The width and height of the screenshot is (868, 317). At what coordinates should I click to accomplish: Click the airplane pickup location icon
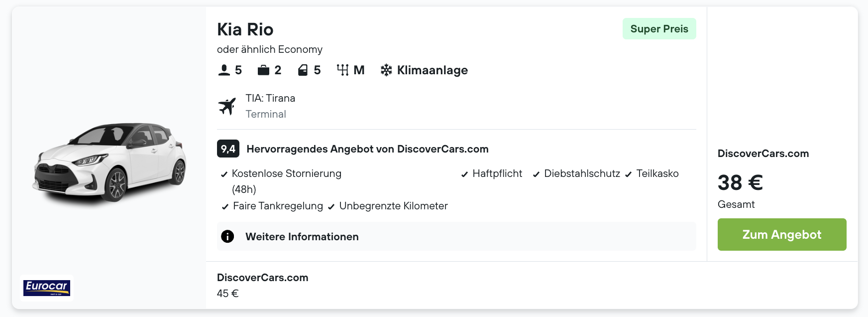227,106
